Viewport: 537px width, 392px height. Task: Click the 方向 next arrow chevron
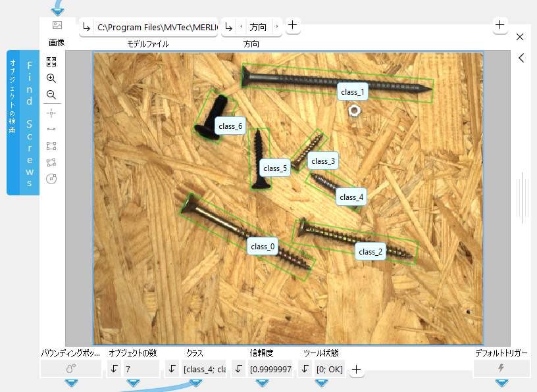[276, 27]
